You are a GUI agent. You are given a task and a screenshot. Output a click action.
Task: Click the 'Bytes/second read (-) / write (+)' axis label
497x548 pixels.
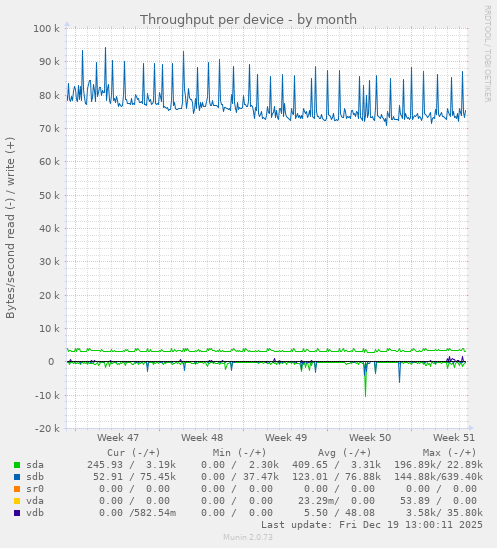[10, 228]
